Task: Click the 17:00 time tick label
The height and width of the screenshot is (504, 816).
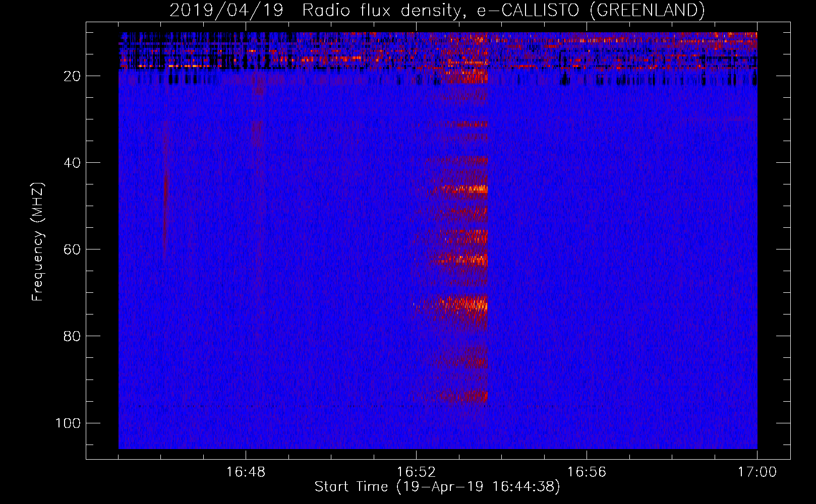Action: click(x=757, y=472)
